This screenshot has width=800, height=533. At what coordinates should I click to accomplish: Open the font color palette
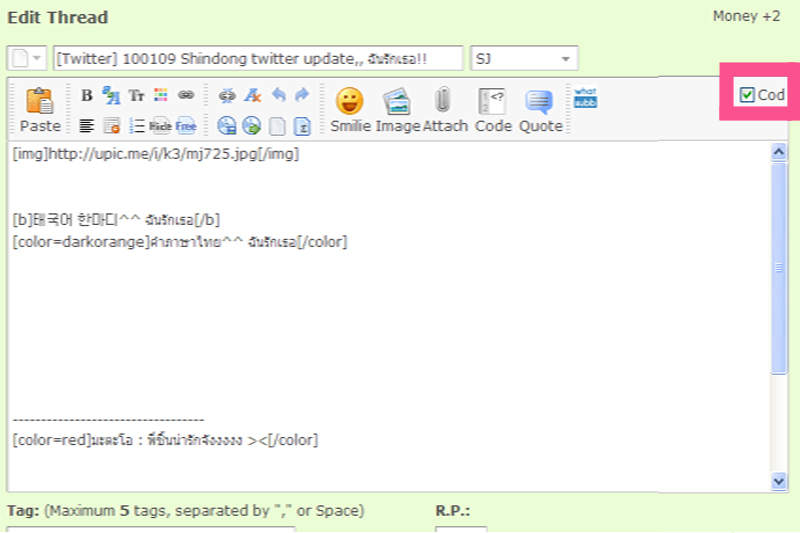pyautogui.click(x=161, y=95)
